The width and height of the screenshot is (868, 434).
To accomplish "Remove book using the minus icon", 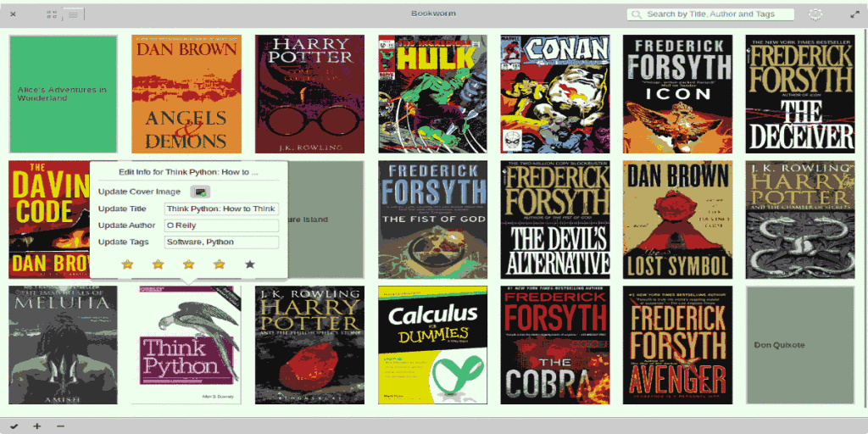I will click(59, 426).
